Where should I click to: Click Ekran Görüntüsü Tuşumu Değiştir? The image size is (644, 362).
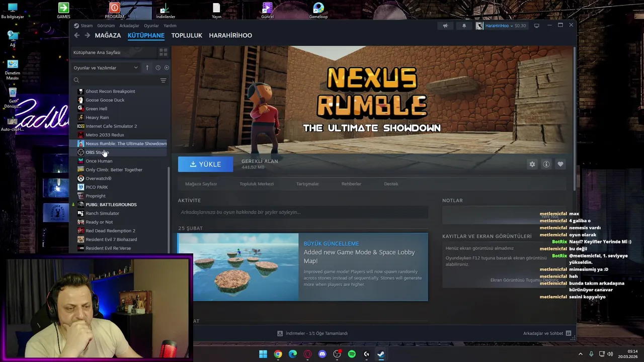[524, 280]
